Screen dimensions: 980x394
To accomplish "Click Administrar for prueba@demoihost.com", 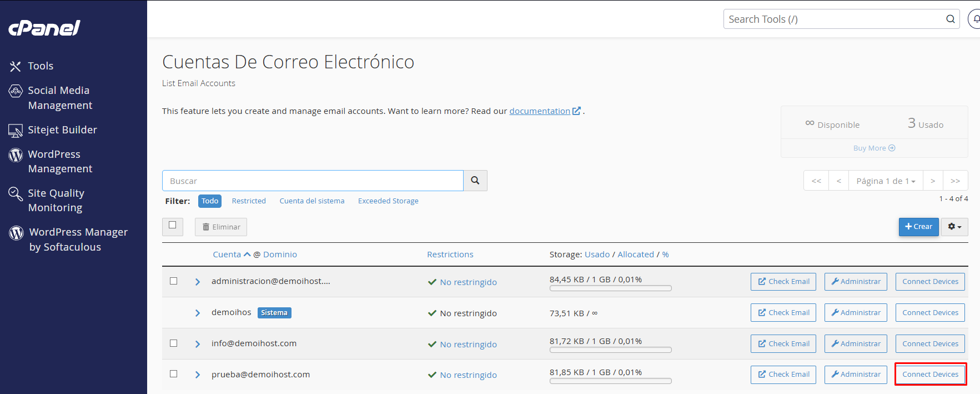I will [x=856, y=375].
